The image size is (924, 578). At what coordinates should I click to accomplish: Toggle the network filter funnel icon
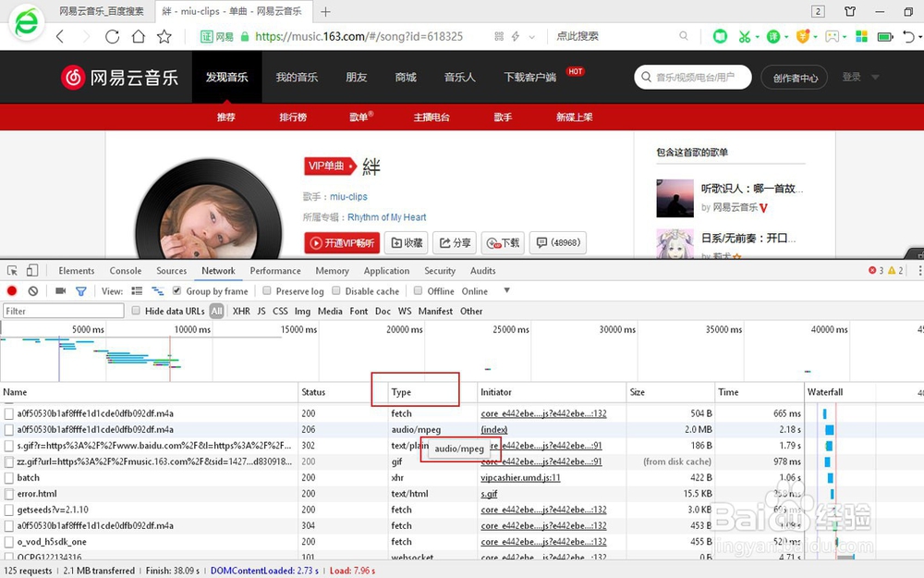point(81,290)
